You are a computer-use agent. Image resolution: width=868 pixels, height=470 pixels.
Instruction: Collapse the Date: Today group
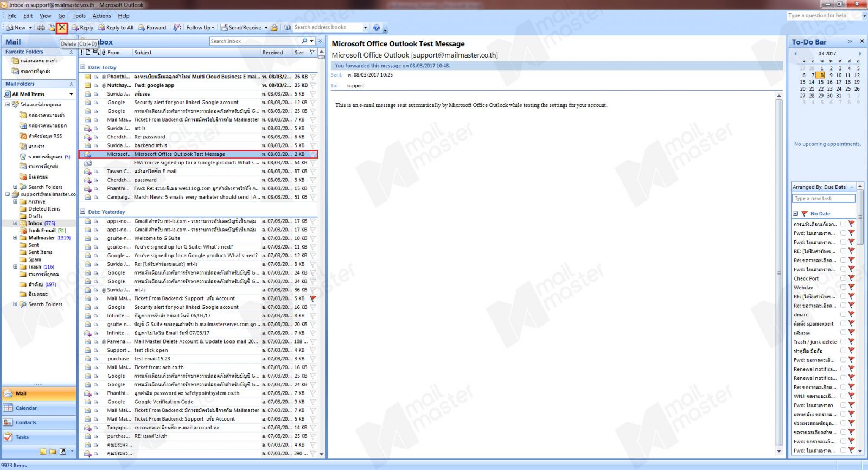82,68
